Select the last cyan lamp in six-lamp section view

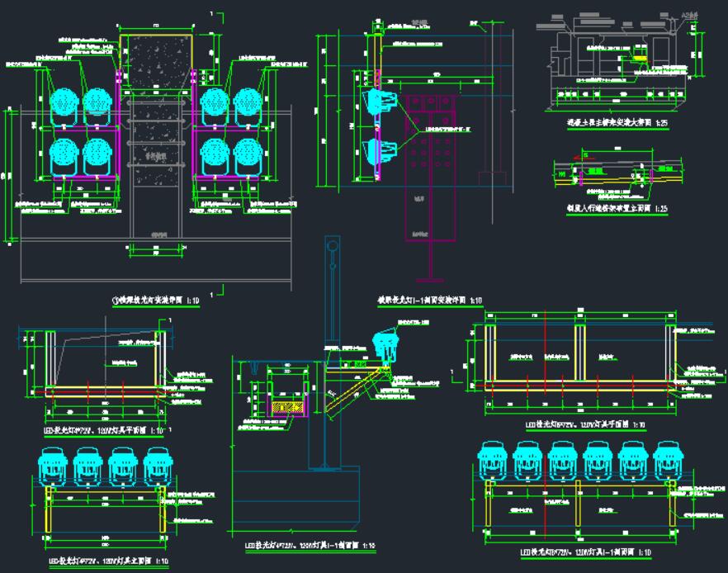tap(668, 460)
